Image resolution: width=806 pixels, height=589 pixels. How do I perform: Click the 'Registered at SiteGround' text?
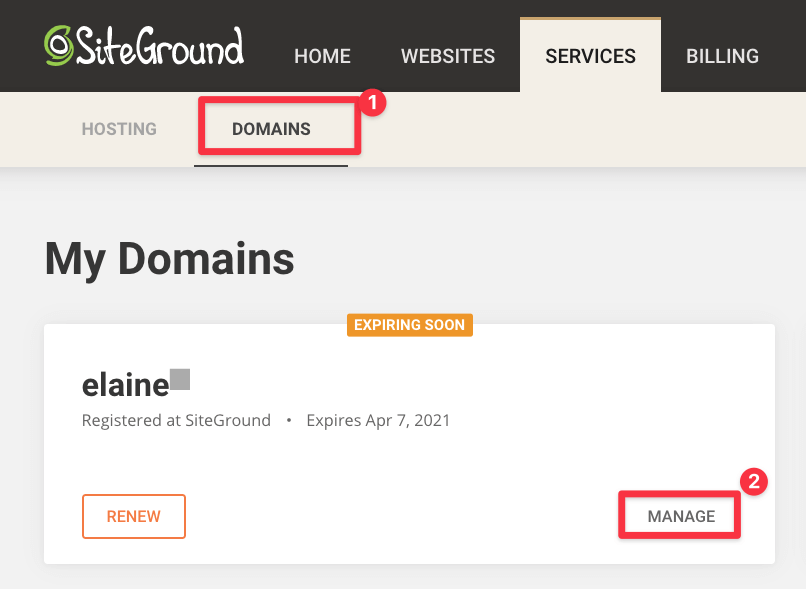click(176, 420)
